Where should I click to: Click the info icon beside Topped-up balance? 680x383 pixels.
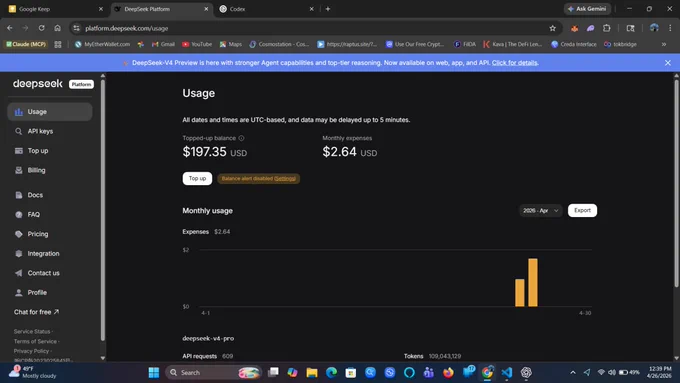[x=242, y=138]
